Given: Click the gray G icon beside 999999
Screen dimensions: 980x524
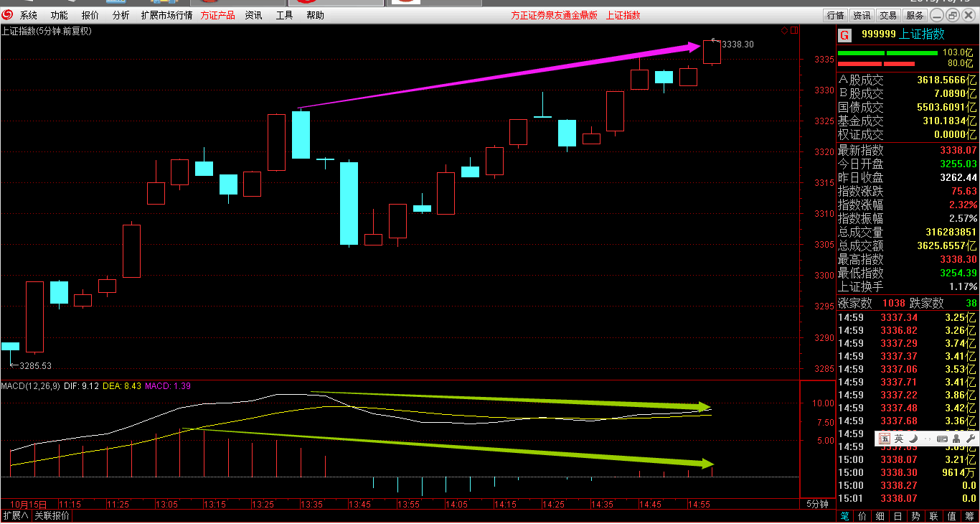Looking at the screenshot, I should pyautogui.click(x=844, y=34).
